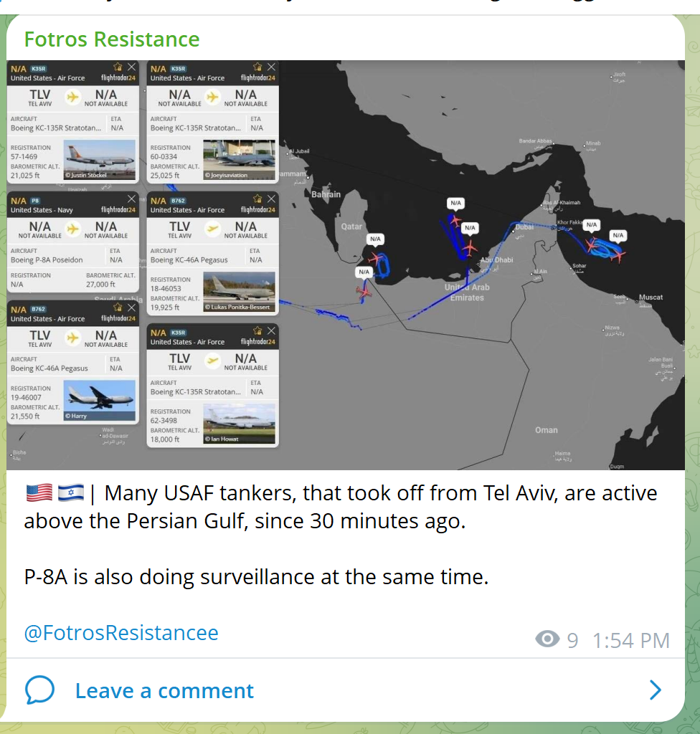Open the KC-46A photo by Harry
This screenshot has width=700, height=734.
click(99, 400)
